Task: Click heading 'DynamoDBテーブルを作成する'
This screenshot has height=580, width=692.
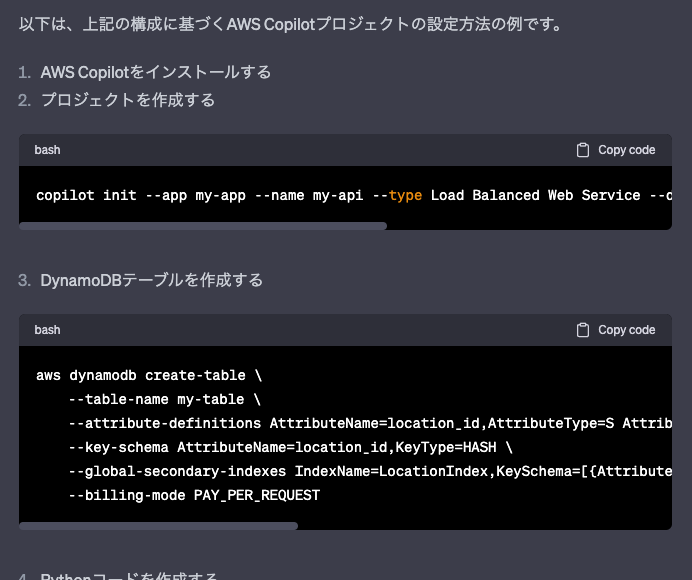Action: tap(151, 280)
